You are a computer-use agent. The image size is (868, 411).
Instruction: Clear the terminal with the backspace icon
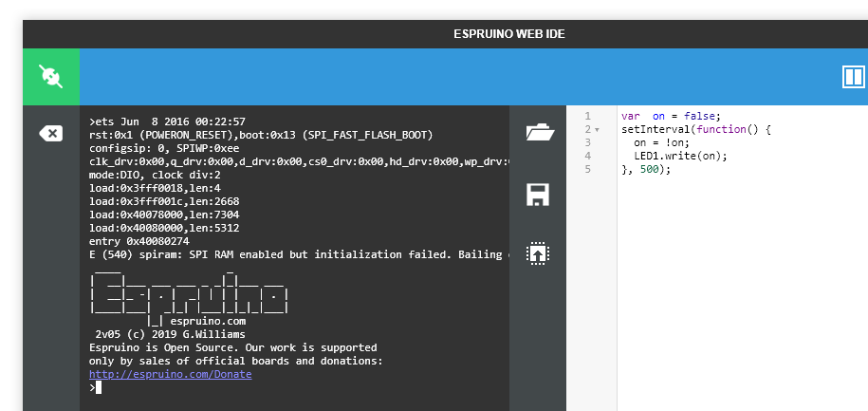tap(51, 134)
